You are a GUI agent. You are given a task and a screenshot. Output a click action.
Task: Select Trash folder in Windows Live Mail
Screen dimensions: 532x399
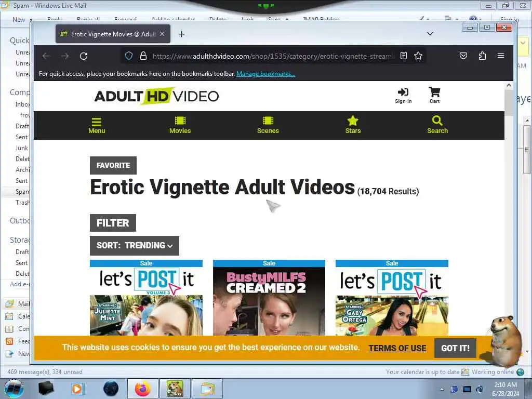tap(22, 203)
